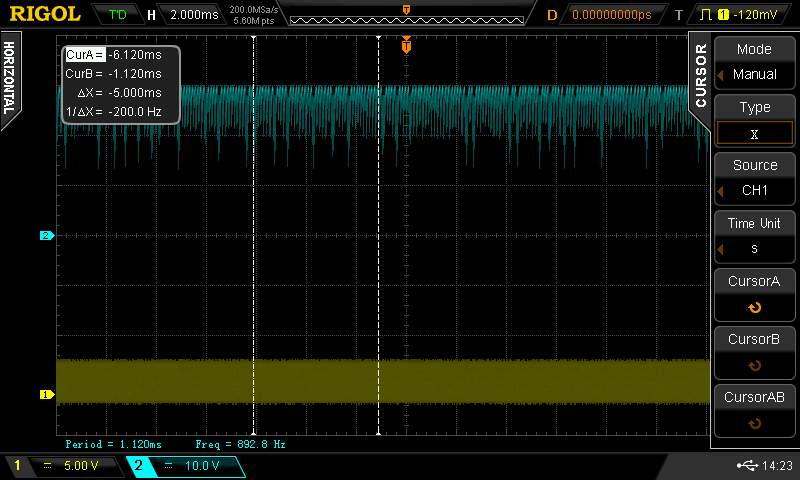Click the T'D trigger status indicator
This screenshot has width=800, height=480.
[x=118, y=15]
